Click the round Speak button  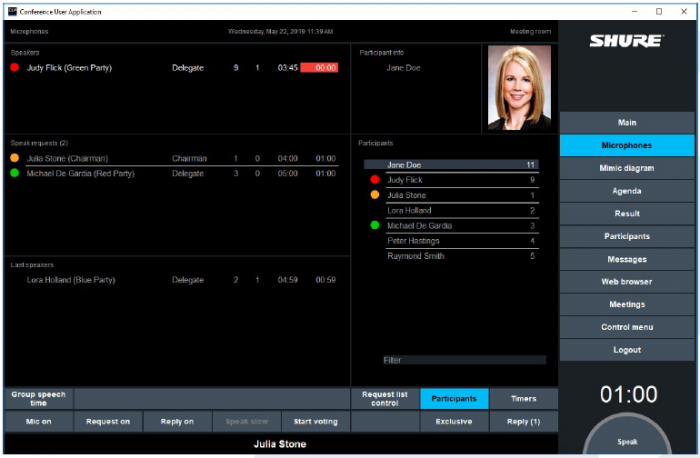click(x=627, y=436)
